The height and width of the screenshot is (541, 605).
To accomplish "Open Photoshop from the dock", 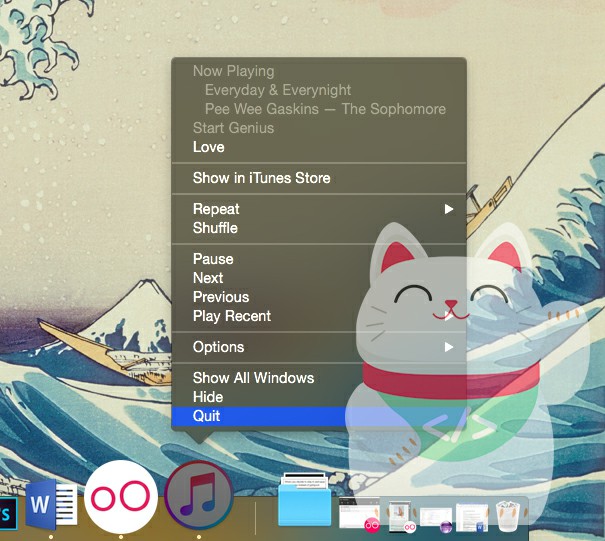I will click(7, 514).
